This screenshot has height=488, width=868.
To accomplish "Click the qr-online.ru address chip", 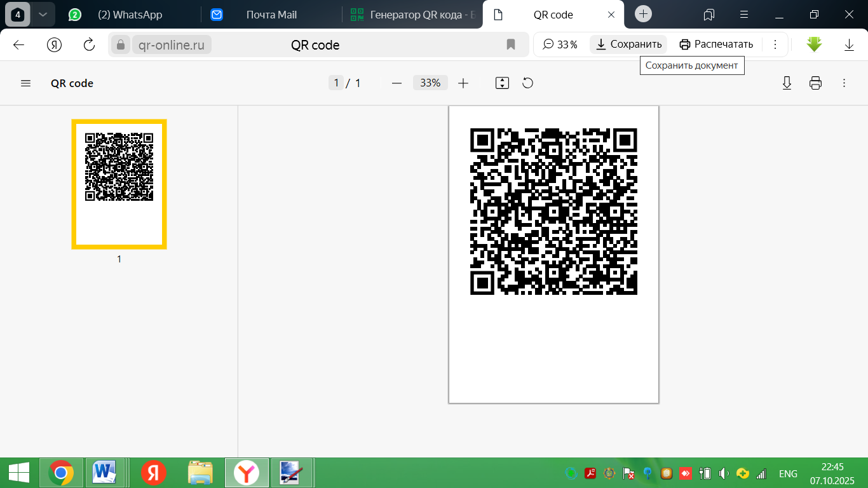I will 172,44.
